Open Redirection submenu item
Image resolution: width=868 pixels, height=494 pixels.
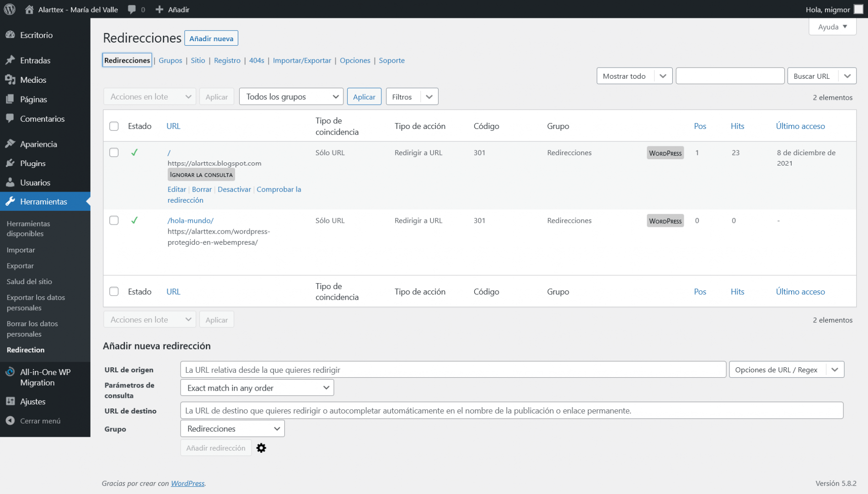click(26, 350)
